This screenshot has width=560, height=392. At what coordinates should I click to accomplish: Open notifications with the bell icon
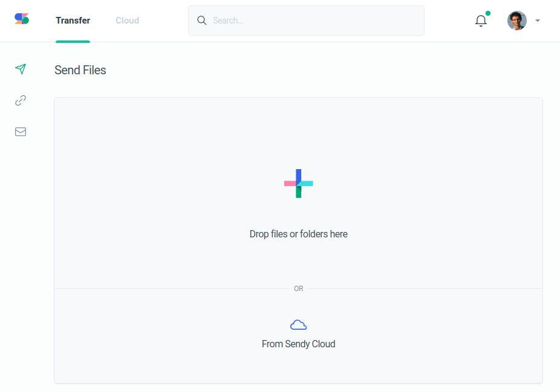[x=481, y=21]
